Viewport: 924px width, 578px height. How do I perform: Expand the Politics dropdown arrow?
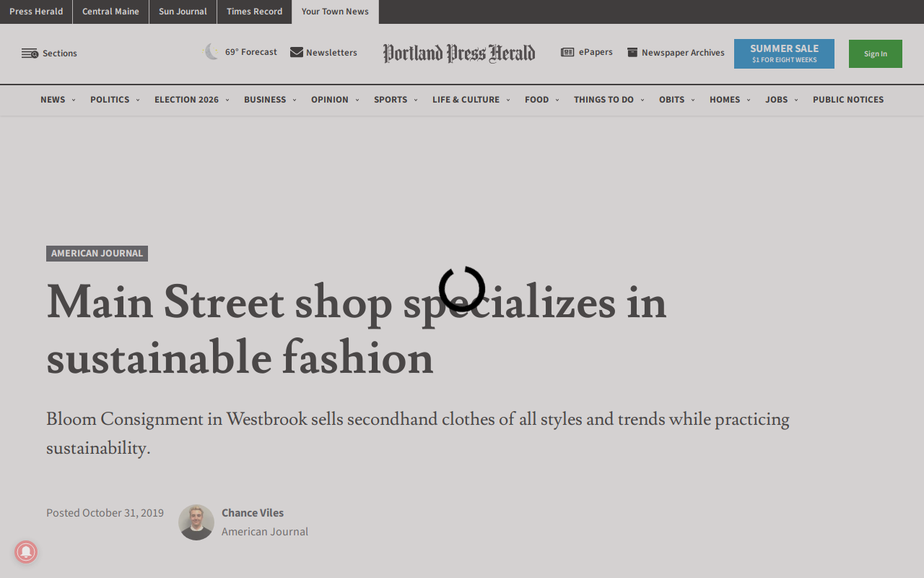(x=138, y=100)
